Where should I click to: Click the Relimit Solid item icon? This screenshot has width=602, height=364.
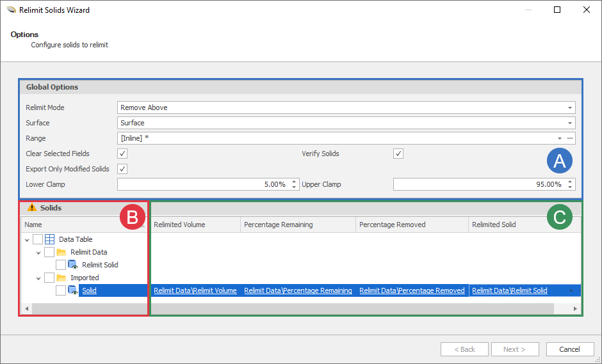73,265
